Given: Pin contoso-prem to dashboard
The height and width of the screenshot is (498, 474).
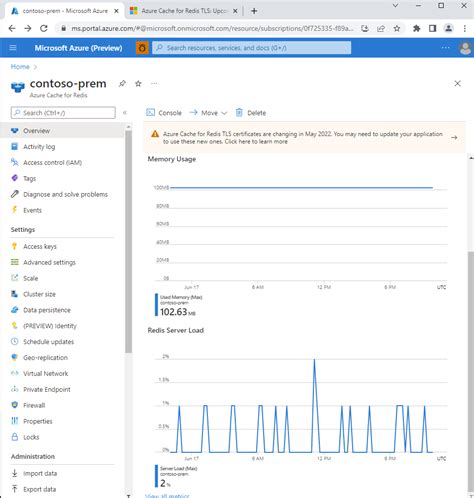Looking at the screenshot, I should click(x=122, y=83).
